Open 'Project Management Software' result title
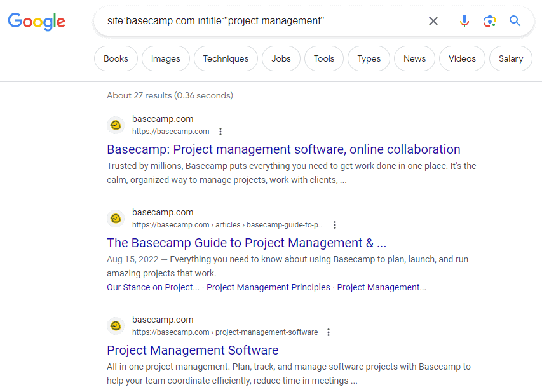Image resolution: width=542 pixels, height=392 pixels. pos(193,350)
